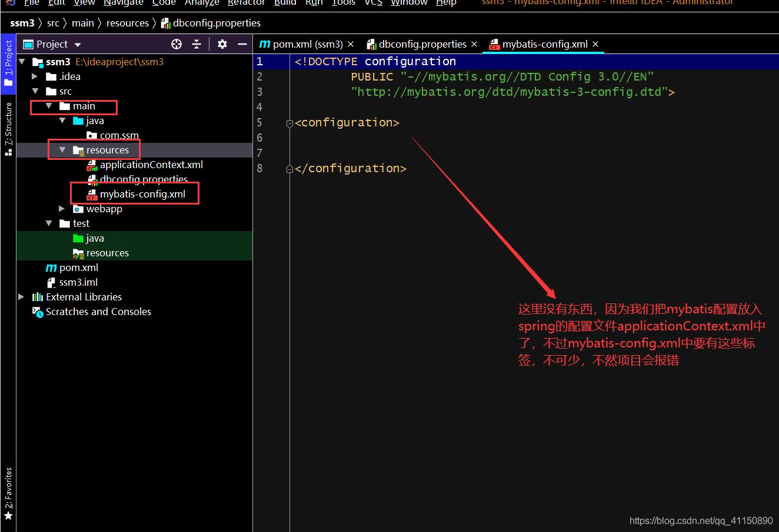The width and height of the screenshot is (779, 532).
Task: Click the locate/scroll-from-source target icon
Action: 177,44
